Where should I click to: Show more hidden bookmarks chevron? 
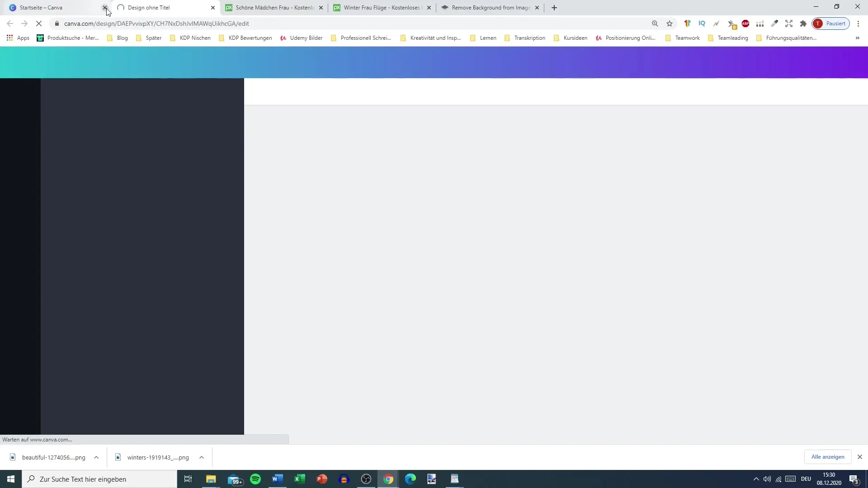857,38
